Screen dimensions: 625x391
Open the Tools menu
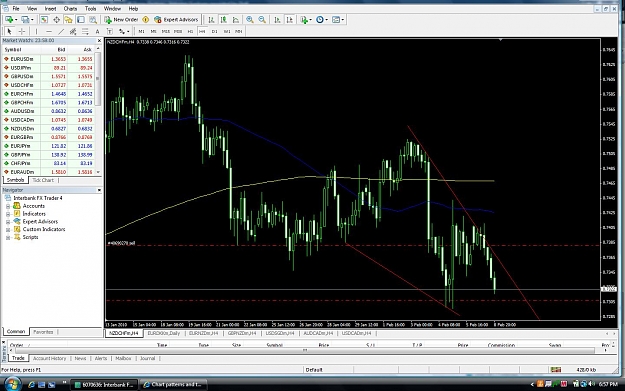pos(90,8)
